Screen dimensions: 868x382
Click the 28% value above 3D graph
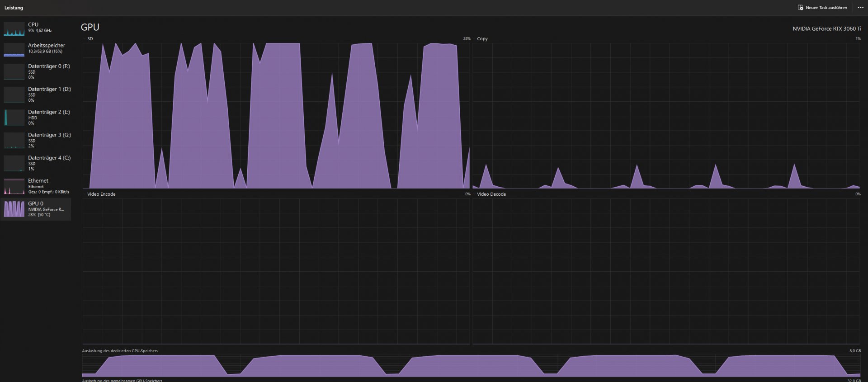(467, 39)
